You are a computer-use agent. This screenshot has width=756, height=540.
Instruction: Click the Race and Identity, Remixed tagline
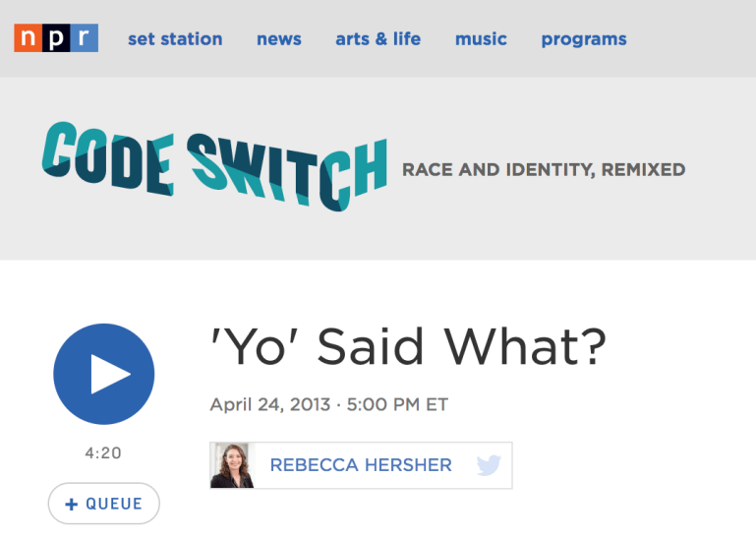[544, 170]
